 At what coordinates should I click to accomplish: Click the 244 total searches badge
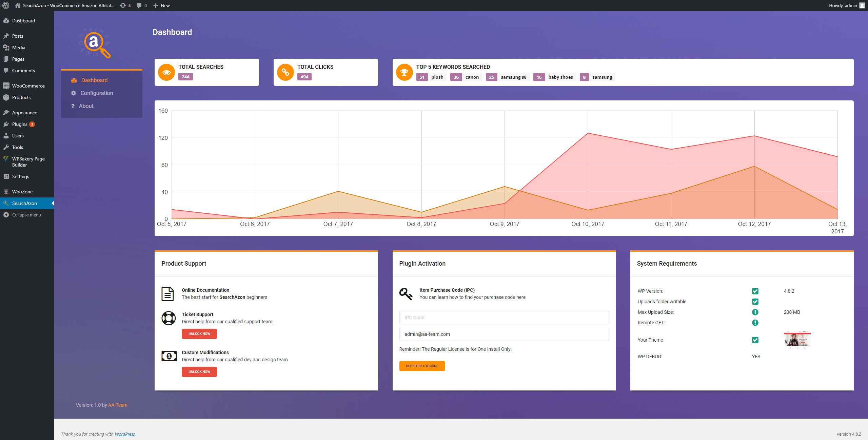(185, 77)
